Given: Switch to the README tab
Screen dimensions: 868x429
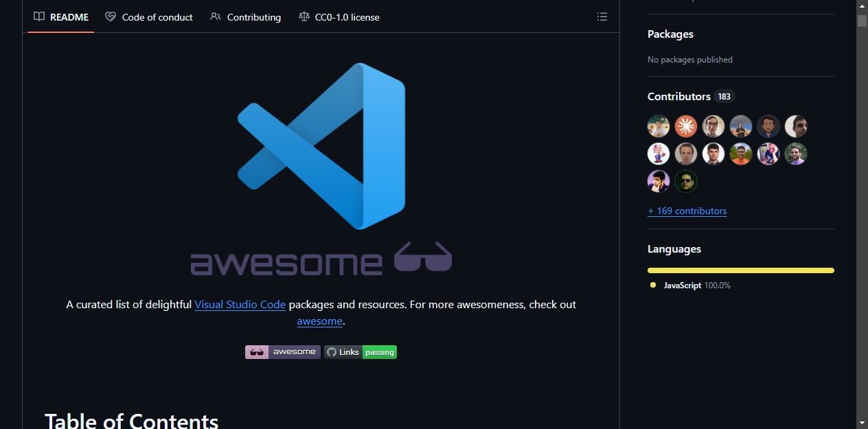Looking at the screenshot, I should [x=61, y=16].
